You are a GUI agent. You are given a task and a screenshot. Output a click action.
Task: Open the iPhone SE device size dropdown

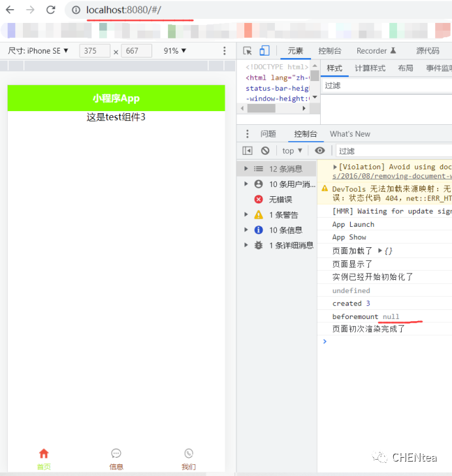click(39, 51)
